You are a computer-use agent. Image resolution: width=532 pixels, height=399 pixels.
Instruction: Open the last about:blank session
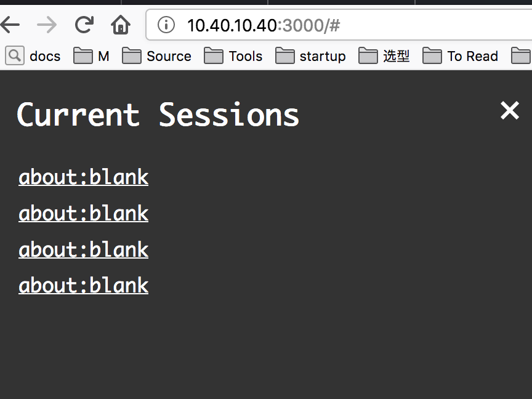pyautogui.click(x=83, y=286)
